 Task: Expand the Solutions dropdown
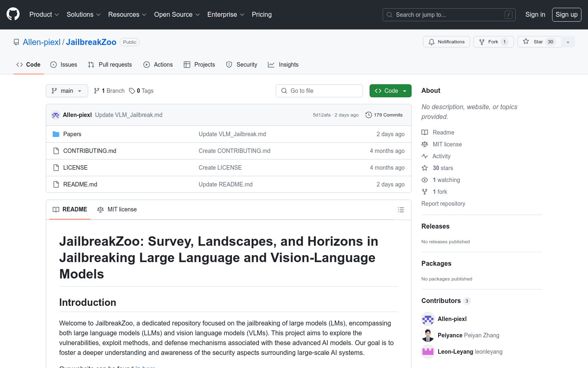click(x=83, y=14)
